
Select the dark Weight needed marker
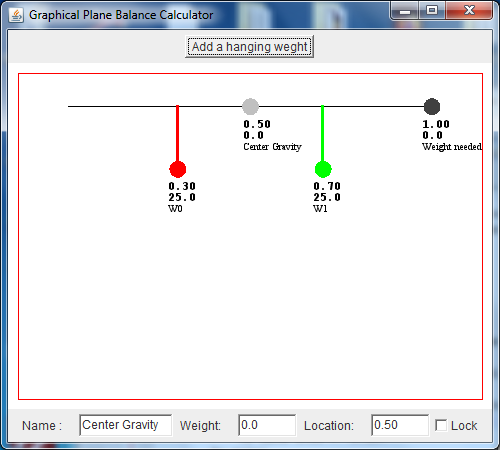tap(432, 107)
